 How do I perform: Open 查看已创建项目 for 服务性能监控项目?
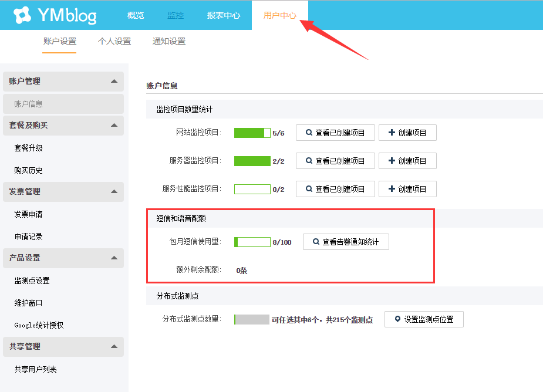coord(335,189)
